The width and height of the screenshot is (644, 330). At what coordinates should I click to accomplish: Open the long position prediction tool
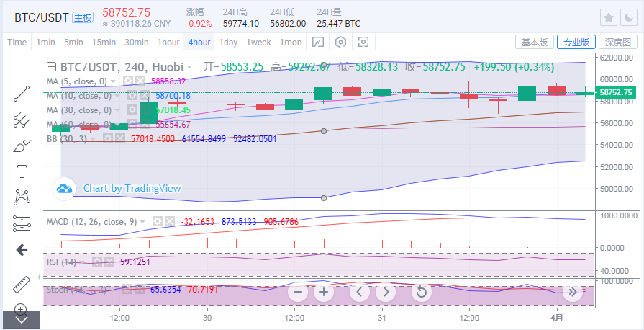pos(22,223)
